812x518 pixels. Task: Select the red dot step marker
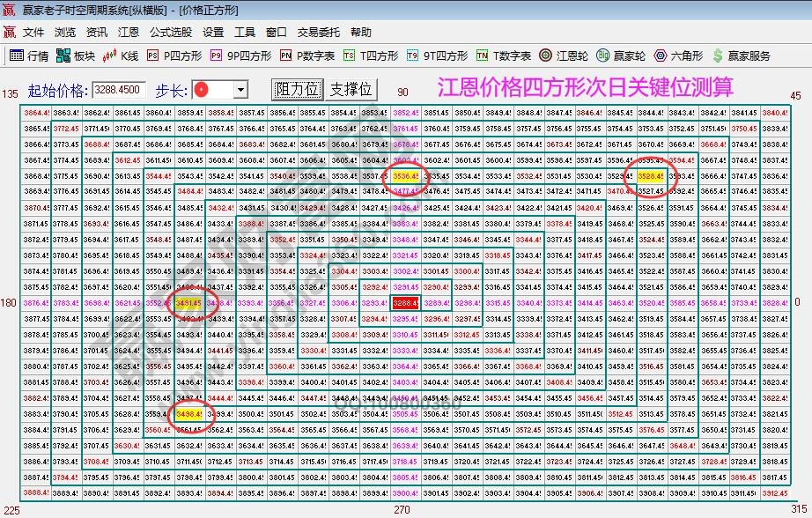202,88
